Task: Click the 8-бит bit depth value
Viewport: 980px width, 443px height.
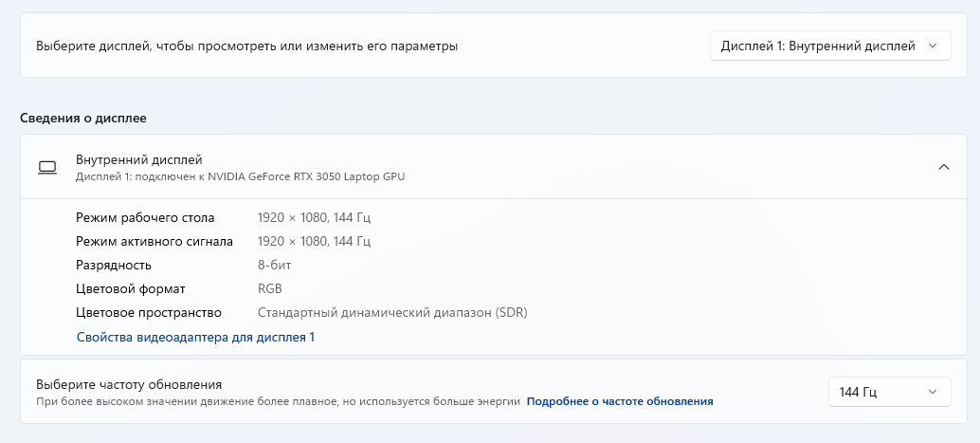Action: point(277,265)
